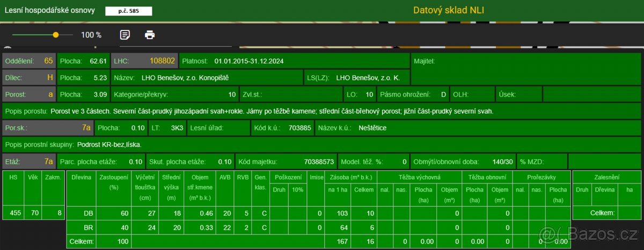
Task: Select the Dílec H field
Action: tap(29, 78)
